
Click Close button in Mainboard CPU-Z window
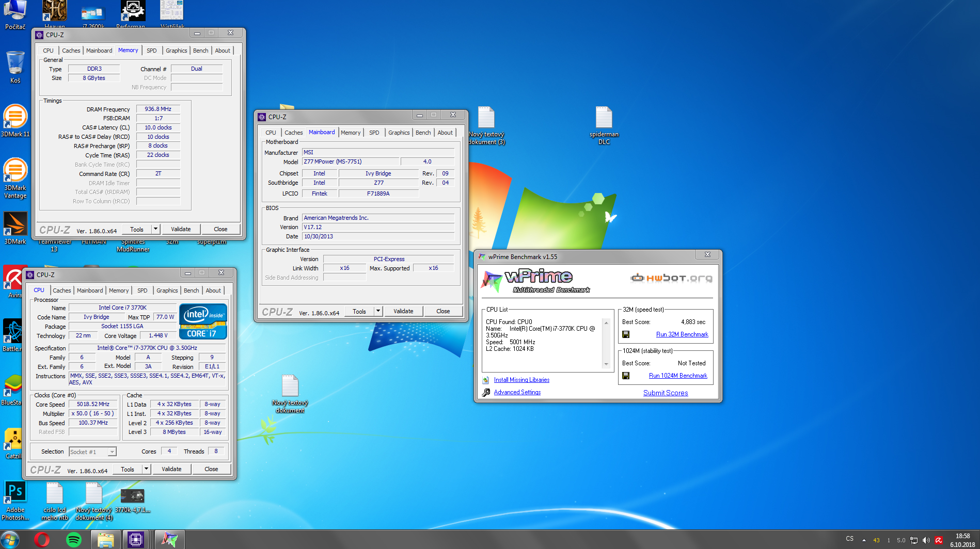[x=443, y=311]
